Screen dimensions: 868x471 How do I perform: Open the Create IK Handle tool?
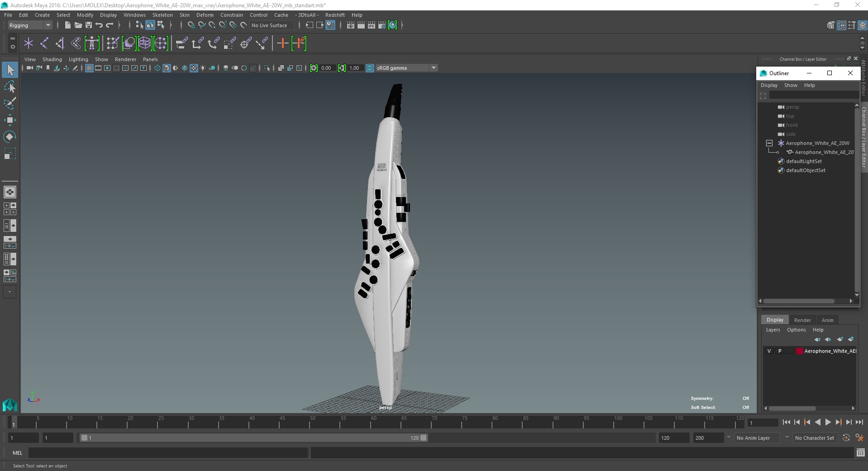(x=60, y=43)
